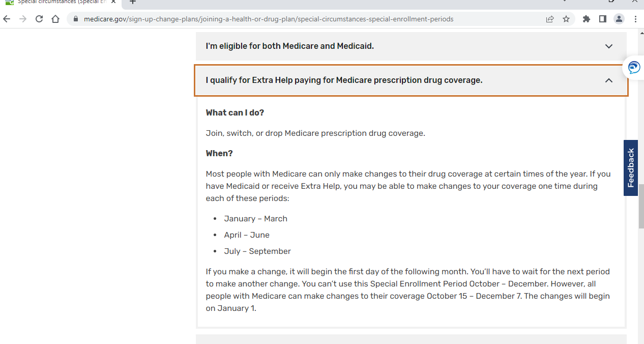
Task: Click the browser forward arrow
Action: (x=23, y=19)
